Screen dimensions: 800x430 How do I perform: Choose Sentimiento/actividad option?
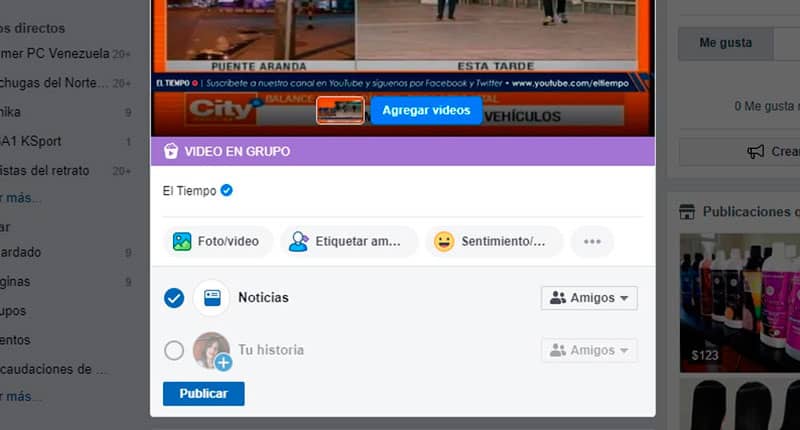[x=494, y=241]
